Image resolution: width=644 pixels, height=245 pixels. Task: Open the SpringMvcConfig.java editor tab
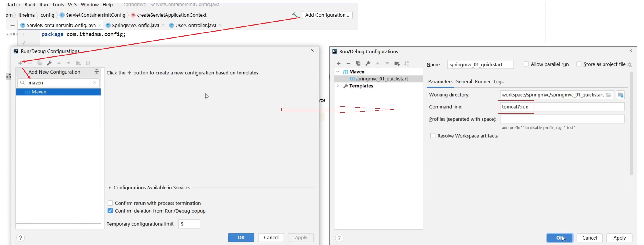click(135, 25)
